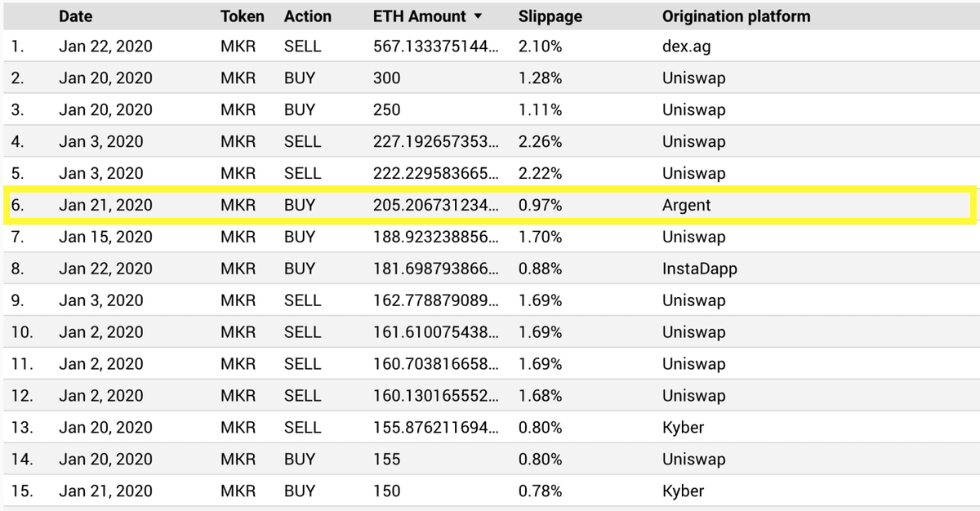Click the Token column header
Viewport: 980px width, 511px height.
click(243, 16)
